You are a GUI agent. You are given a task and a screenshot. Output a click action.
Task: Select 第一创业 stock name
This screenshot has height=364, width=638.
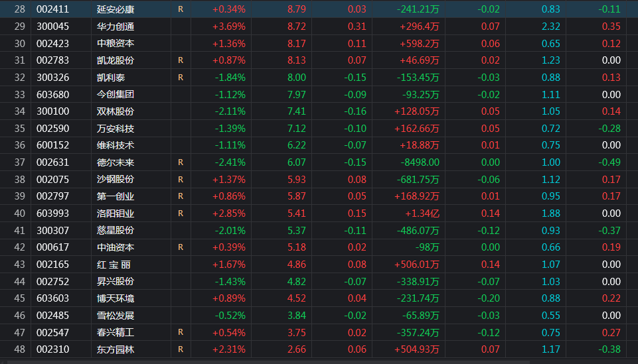pos(116,197)
